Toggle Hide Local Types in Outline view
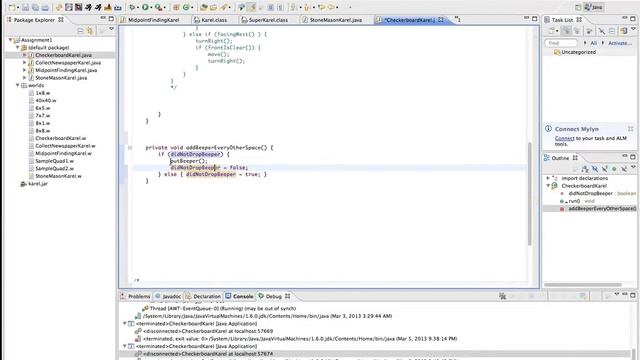This screenshot has height=360, width=640. 624,169
